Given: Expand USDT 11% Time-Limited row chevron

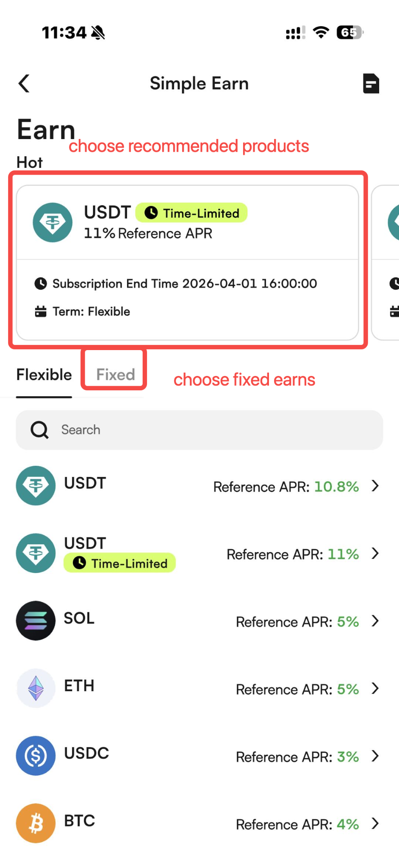Looking at the screenshot, I should click(375, 553).
